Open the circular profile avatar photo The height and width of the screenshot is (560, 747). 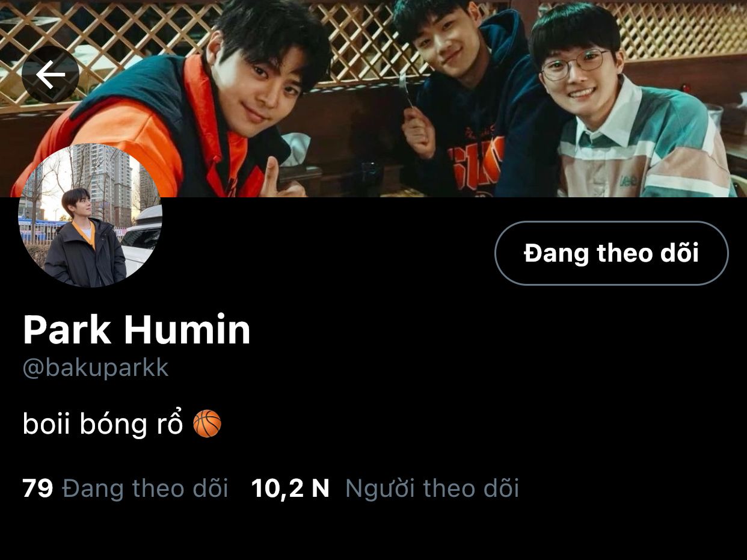pyautogui.click(x=90, y=215)
